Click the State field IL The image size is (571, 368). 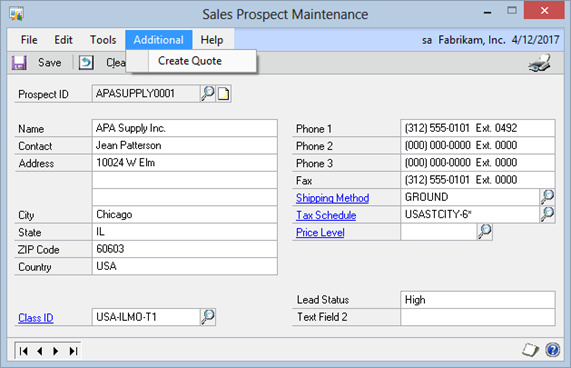(185, 232)
